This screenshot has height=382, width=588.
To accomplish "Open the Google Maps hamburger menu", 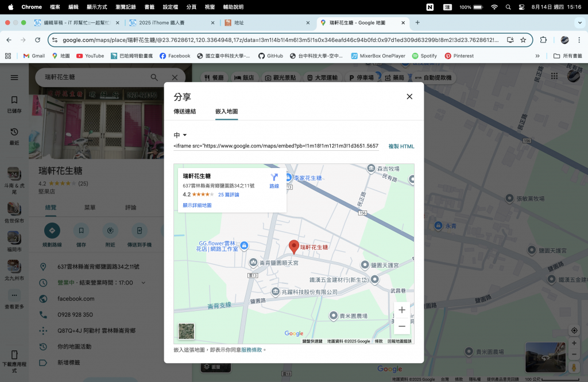I will coord(14,77).
